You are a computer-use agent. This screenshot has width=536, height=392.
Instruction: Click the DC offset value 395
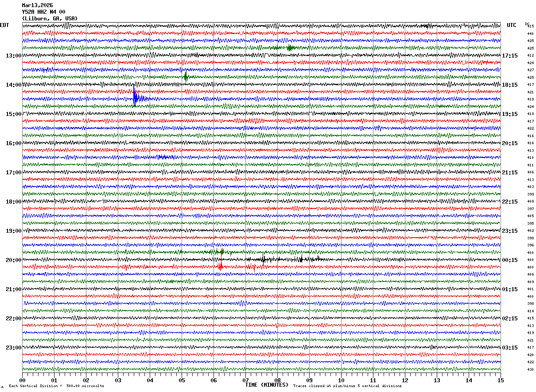(x=530, y=223)
